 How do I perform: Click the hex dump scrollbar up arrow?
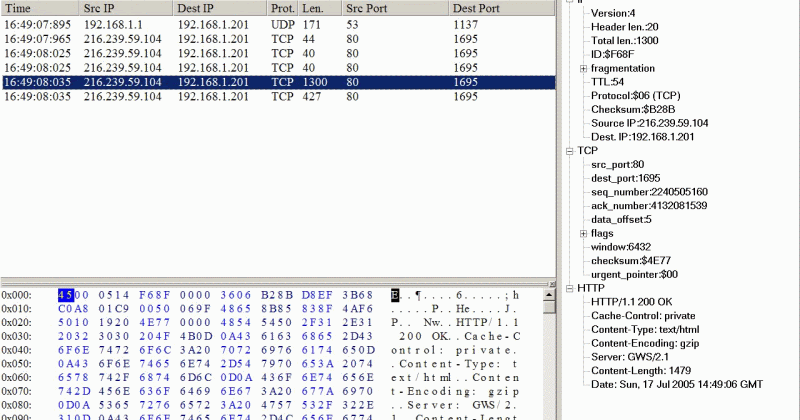click(549, 295)
